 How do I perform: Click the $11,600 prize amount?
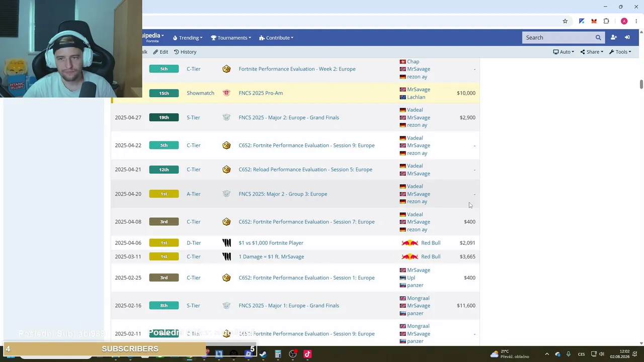[x=466, y=306]
